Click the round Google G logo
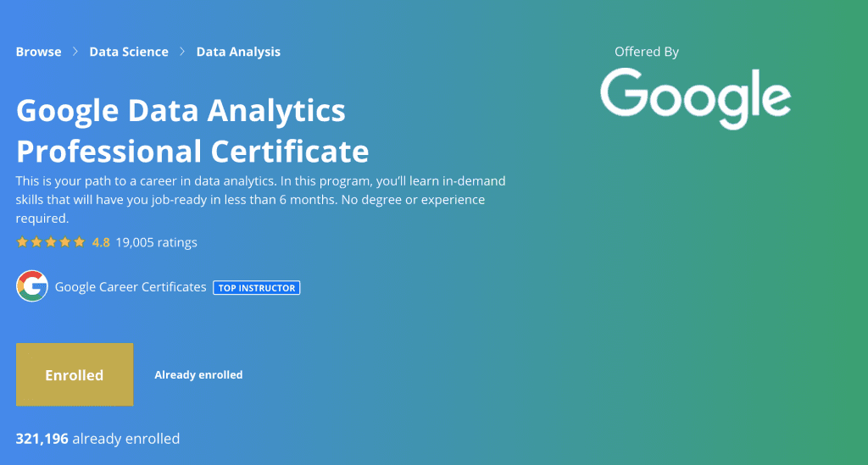 32,285
